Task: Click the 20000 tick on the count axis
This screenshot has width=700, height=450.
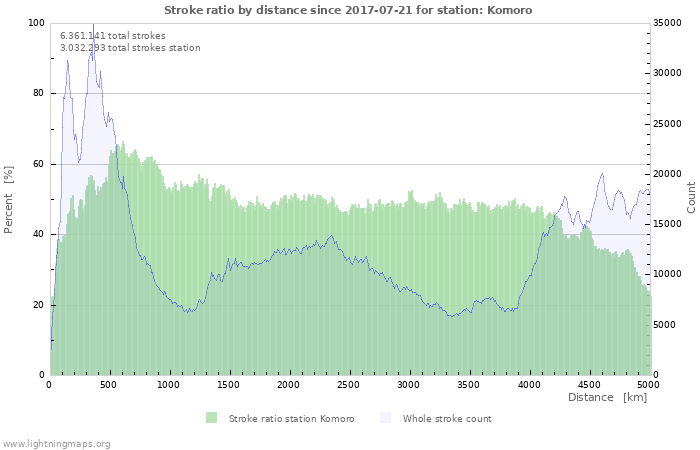Action: point(669,174)
